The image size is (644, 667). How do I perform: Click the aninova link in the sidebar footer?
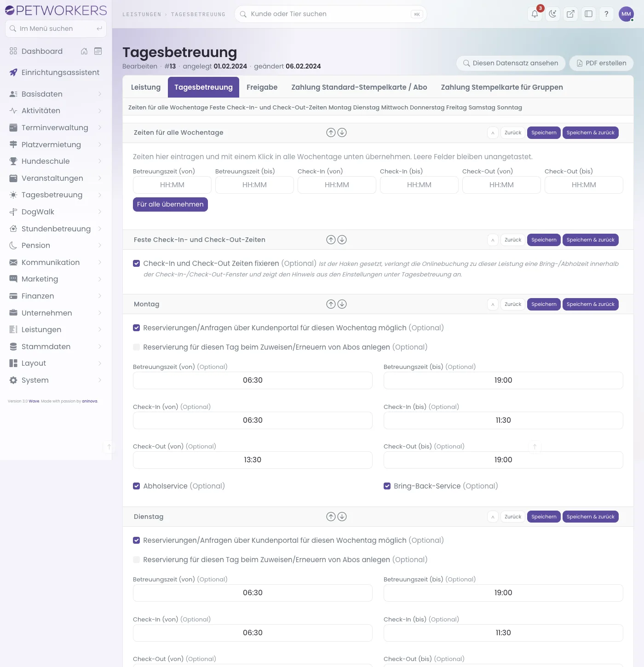(90, 401)
